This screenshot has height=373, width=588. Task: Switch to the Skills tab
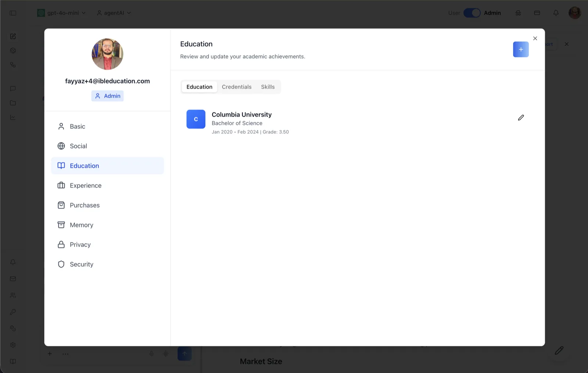click(268, 87)
